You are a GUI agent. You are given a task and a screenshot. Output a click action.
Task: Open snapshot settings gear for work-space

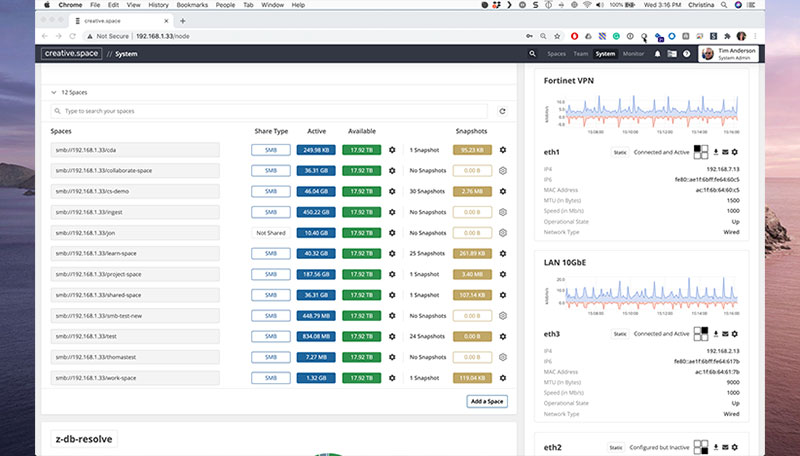[x=502, y=378]
